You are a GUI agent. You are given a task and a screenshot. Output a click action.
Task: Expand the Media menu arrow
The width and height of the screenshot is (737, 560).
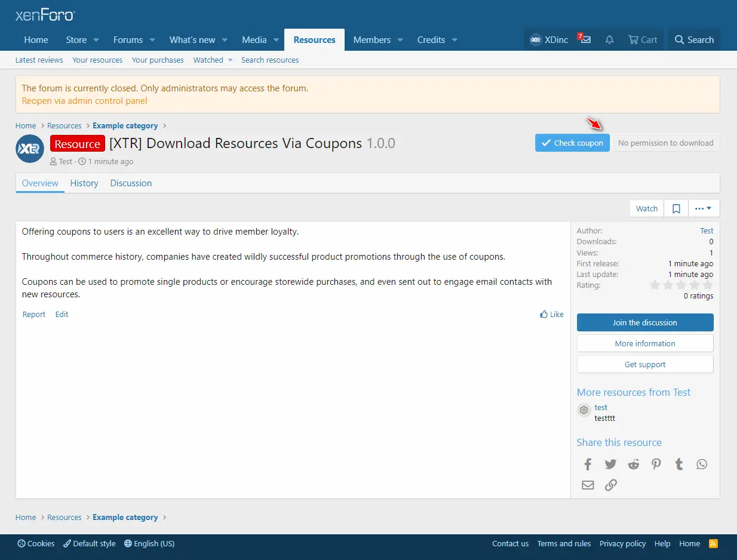(x=276, y=40)
